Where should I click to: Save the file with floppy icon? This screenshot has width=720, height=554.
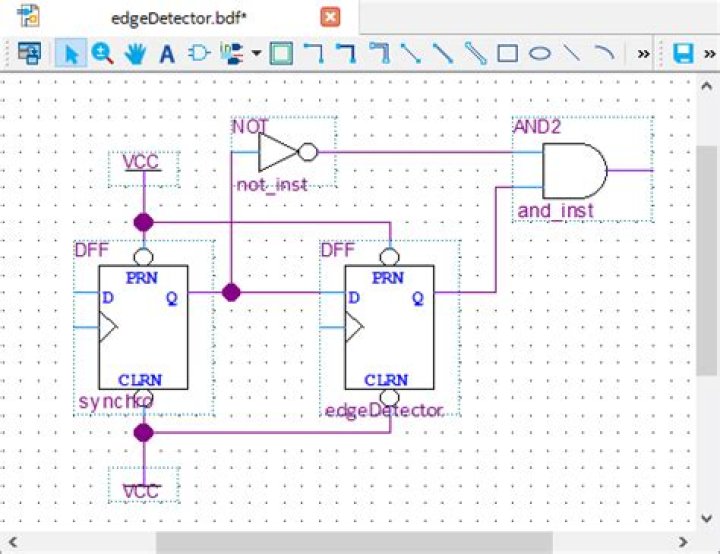tap(683, 53)
